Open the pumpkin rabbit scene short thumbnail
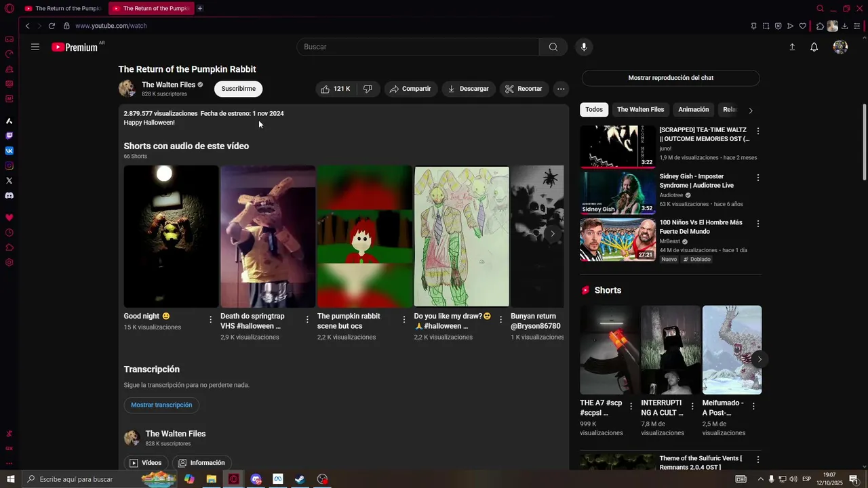This screenshot has height=488, width=868. pos(365,237)
